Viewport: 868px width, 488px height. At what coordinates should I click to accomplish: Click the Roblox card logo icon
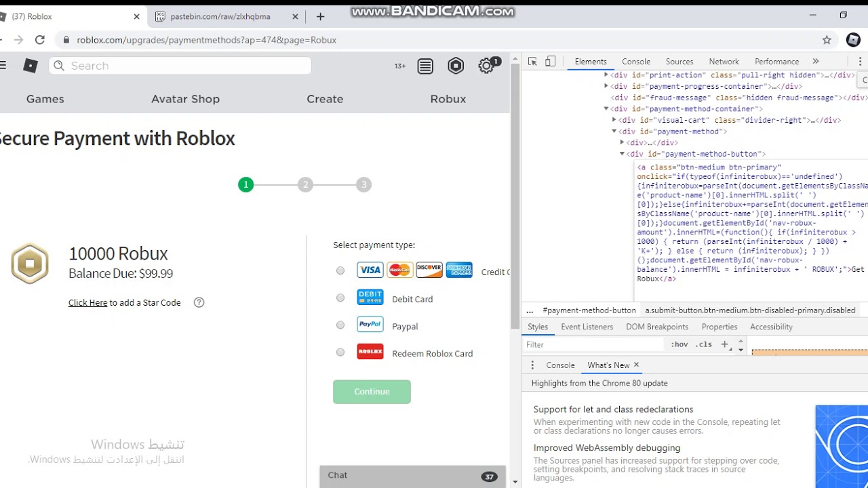click(x=370, y=352)
